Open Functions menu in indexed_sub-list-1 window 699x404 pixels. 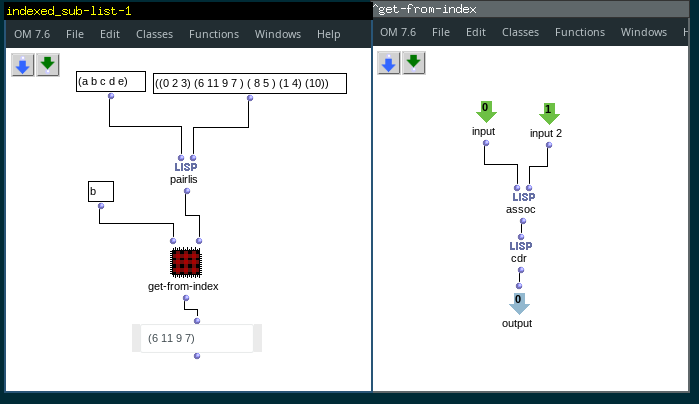pyautogui.click(x=214, y=34)
